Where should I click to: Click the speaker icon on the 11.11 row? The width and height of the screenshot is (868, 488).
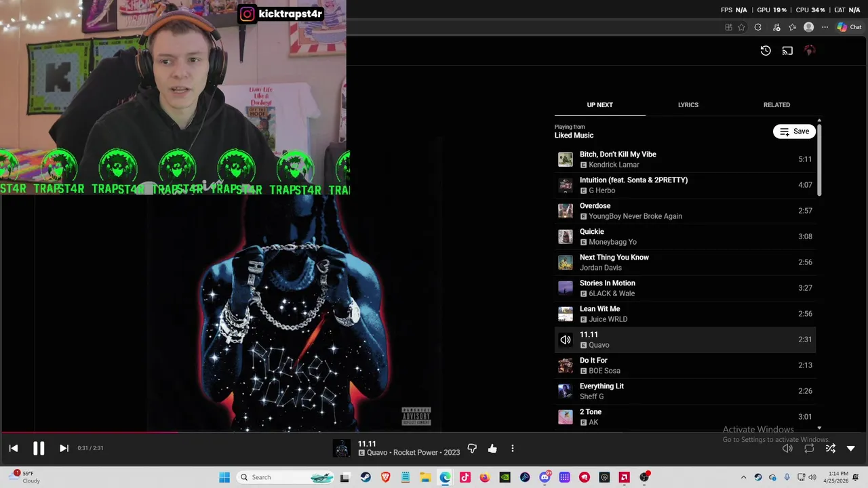click(566, 340)
